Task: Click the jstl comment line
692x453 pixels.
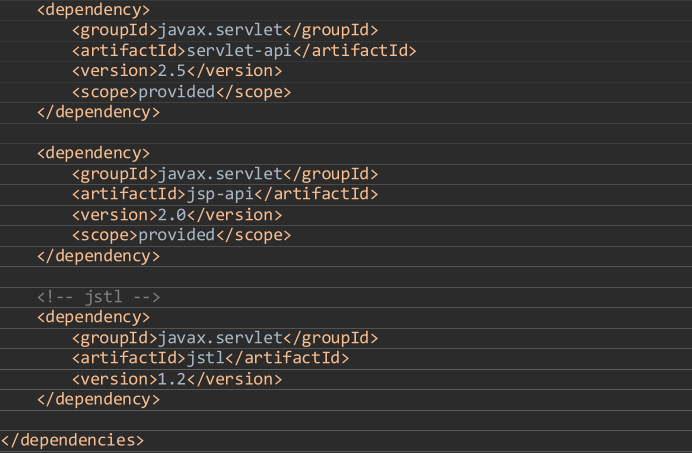Action: pos(98,297)
